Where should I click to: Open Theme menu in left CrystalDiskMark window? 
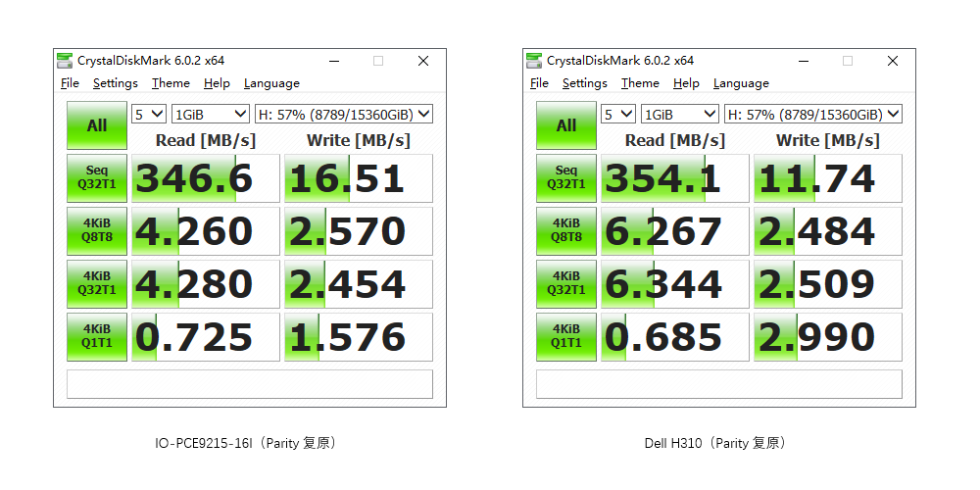pos(171,83)
